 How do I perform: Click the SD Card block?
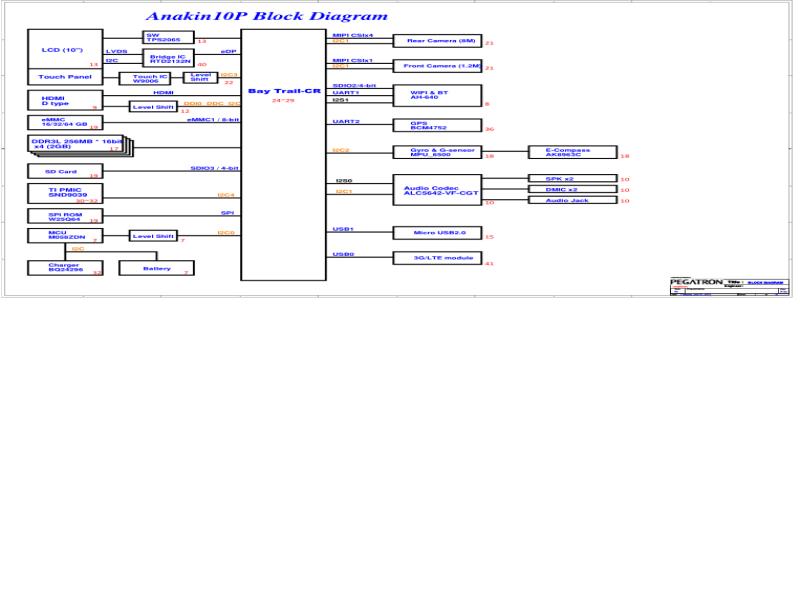pyautogui.click(x=65, y=171)
